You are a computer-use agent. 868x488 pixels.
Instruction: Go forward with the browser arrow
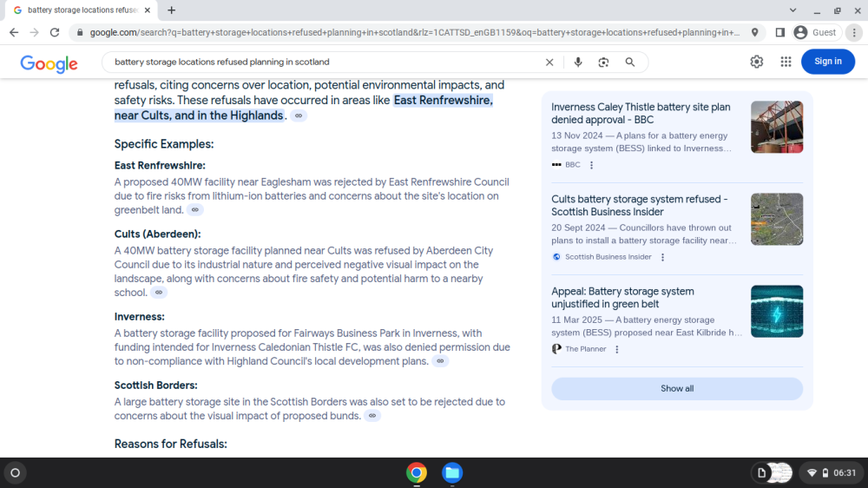pyautogui.click(x=35, y=33)
